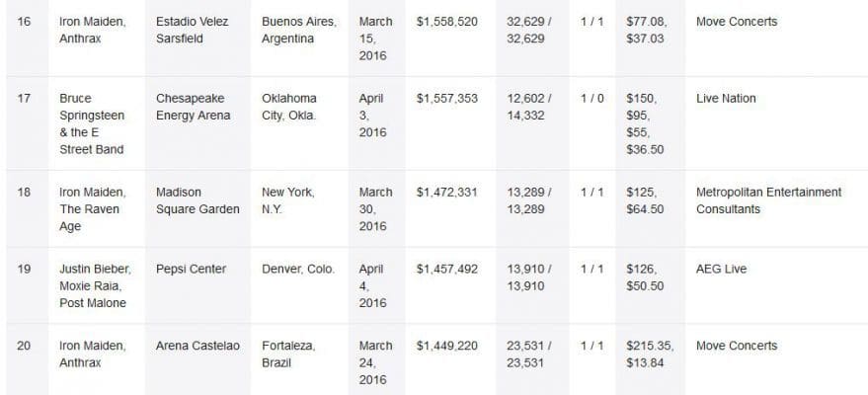This screenshot has width=868, height=395.
Task: Click the Pepsi Center venue cell
Action: pos(191,270)
